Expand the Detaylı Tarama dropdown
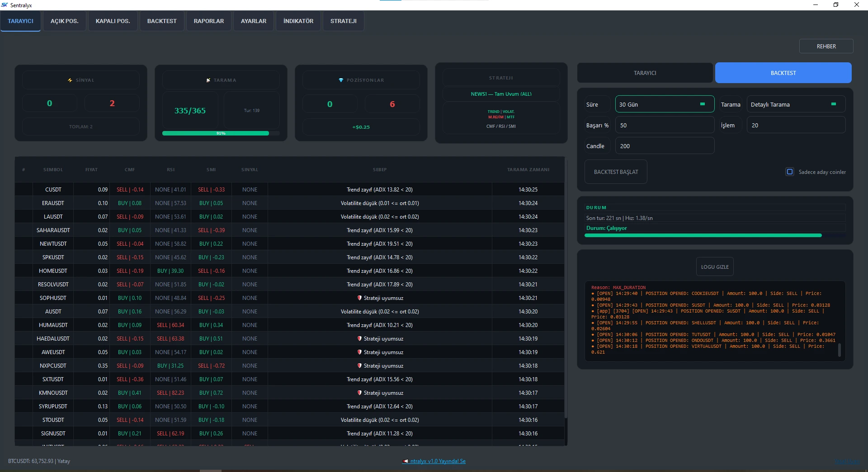Viewport: 868px width, 472px height. click(x=796, y=104)
